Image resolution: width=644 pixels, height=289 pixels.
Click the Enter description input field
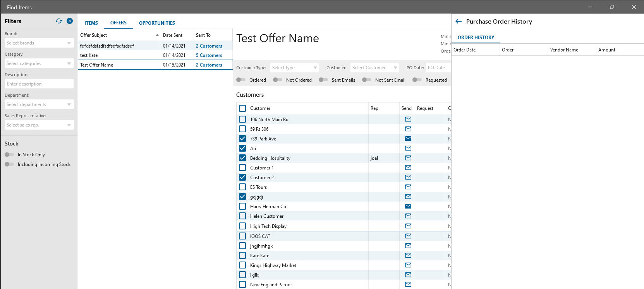(39, 84)
